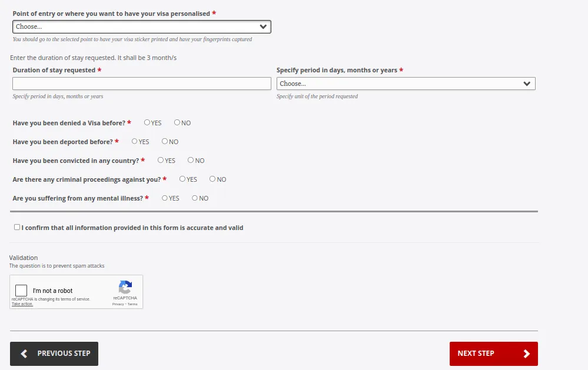Open the days, months or years selector

406,83
